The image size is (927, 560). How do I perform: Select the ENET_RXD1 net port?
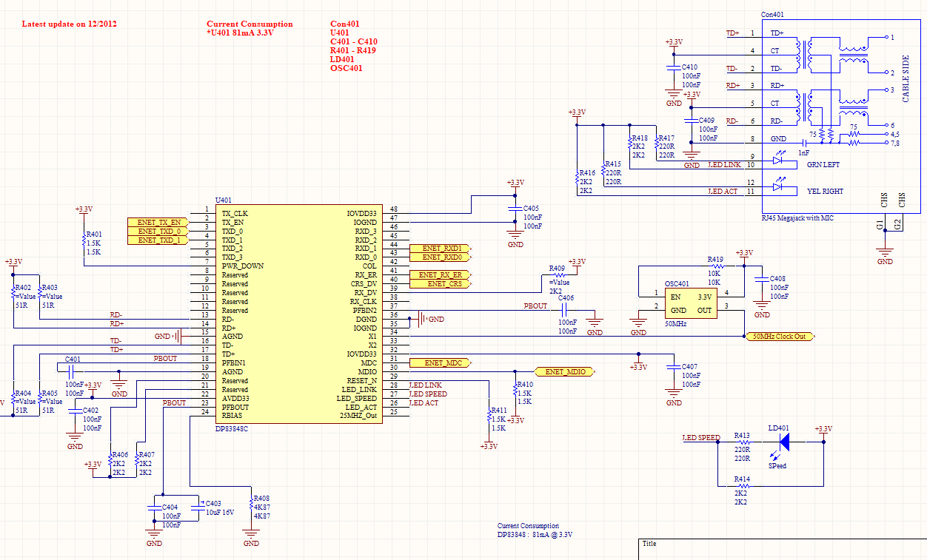[442, 249]
